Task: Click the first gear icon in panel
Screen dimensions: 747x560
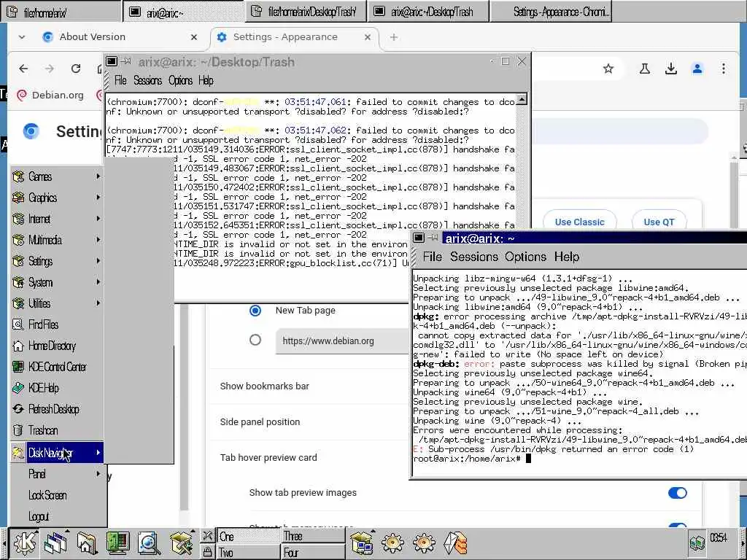Action: coord(392,542)
